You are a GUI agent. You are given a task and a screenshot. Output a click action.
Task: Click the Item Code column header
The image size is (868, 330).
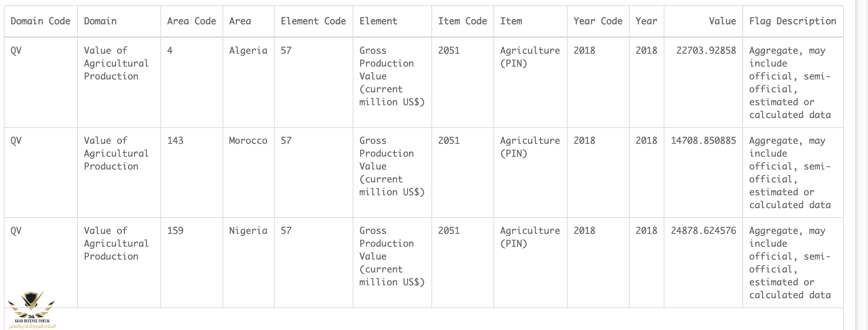tap(462, 21)
